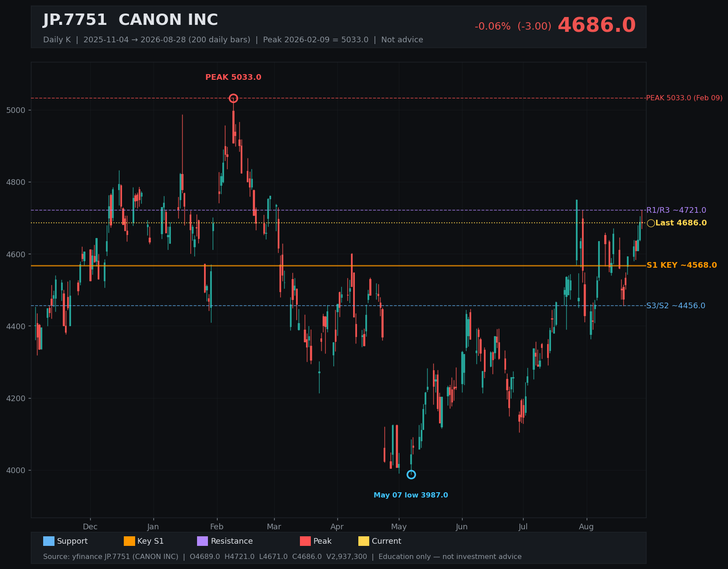
Task: Click the 'Dec' month label on the time axis
Action: tap(90, 527)
